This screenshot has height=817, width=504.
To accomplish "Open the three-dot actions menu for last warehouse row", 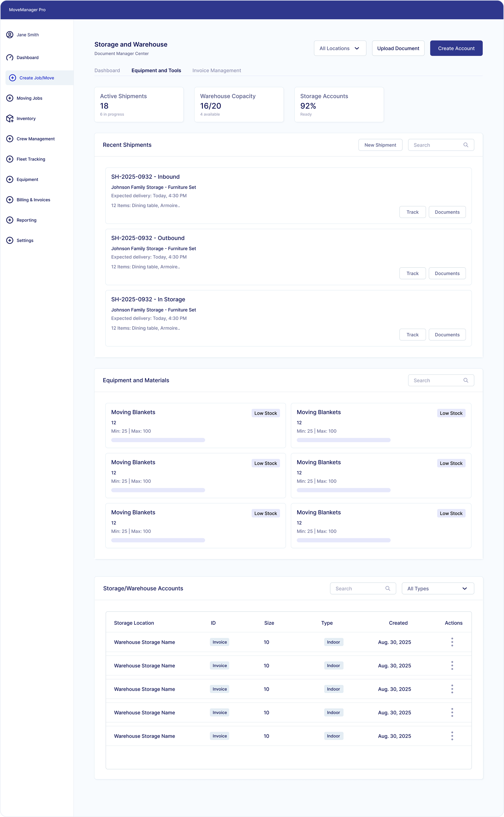I will (x=452, y=736).
